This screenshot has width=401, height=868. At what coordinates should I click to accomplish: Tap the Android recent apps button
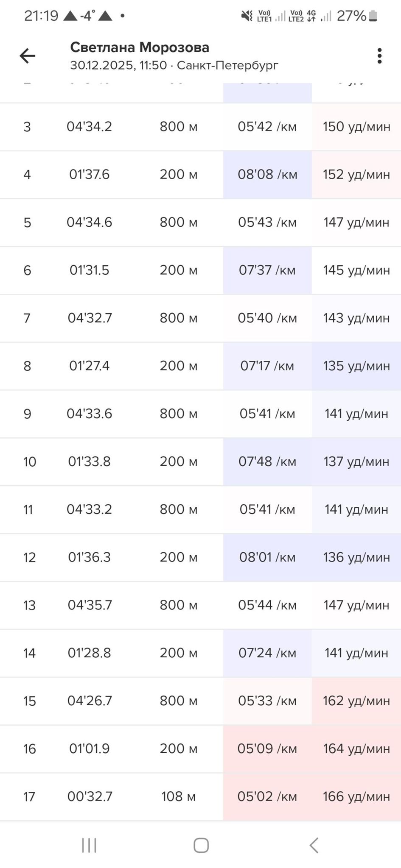(89, 845)
